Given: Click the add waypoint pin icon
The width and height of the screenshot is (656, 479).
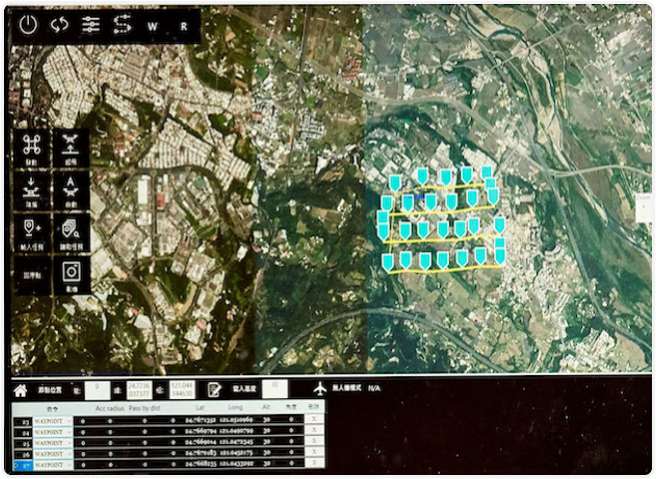Looking at the screenshot, I should pyautogui.click(x=31, y=230).
